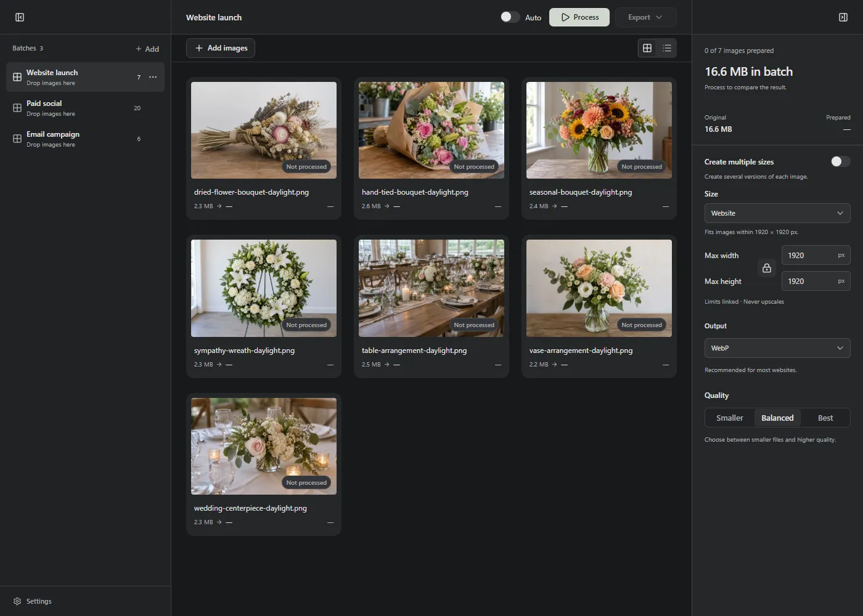Switch to list view
Viewport: 863px width, 616px height.
[x=667, y=48]
